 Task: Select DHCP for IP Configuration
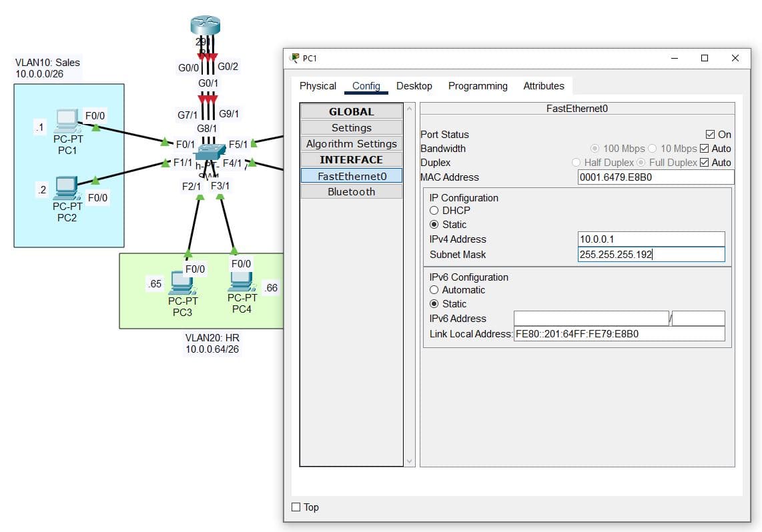point(434,211)
